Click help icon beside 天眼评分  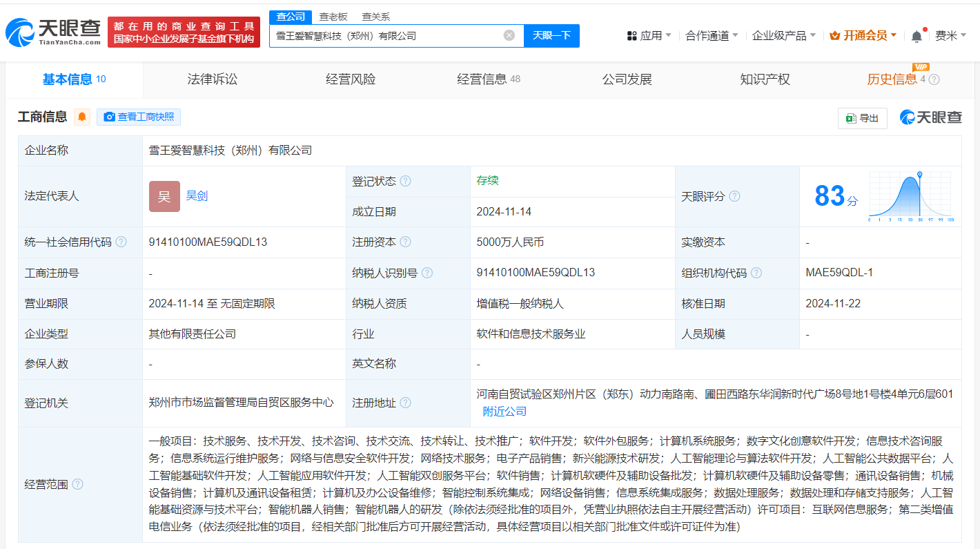tap(734, 196)
